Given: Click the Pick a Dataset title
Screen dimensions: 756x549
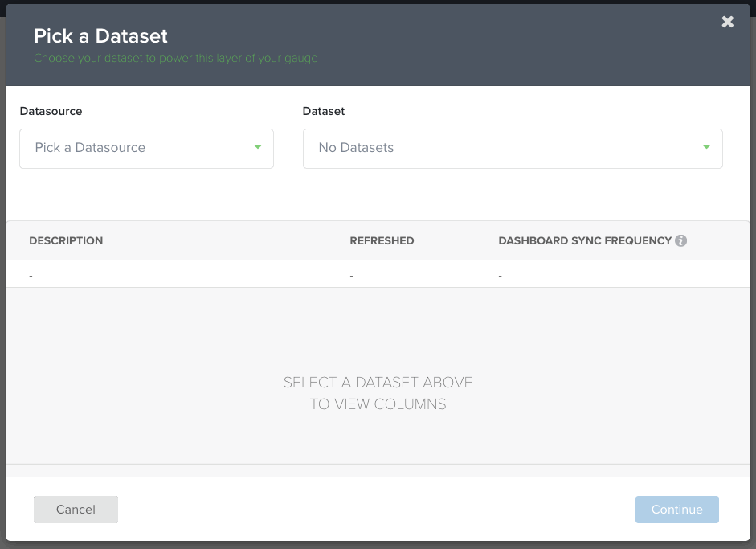Looking at the screenshot, I should tap(100, 36).
